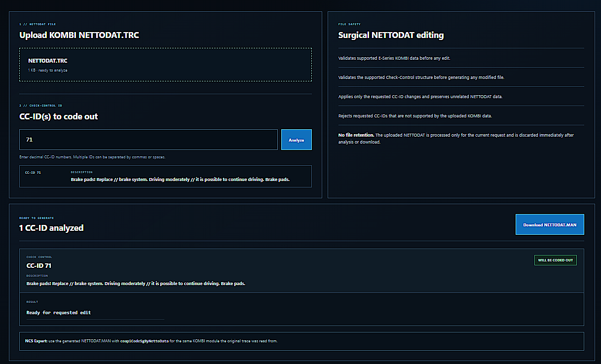Click the 'CHECK CONTROL' label in results card
601x364 pixels.
coord(39,257)
